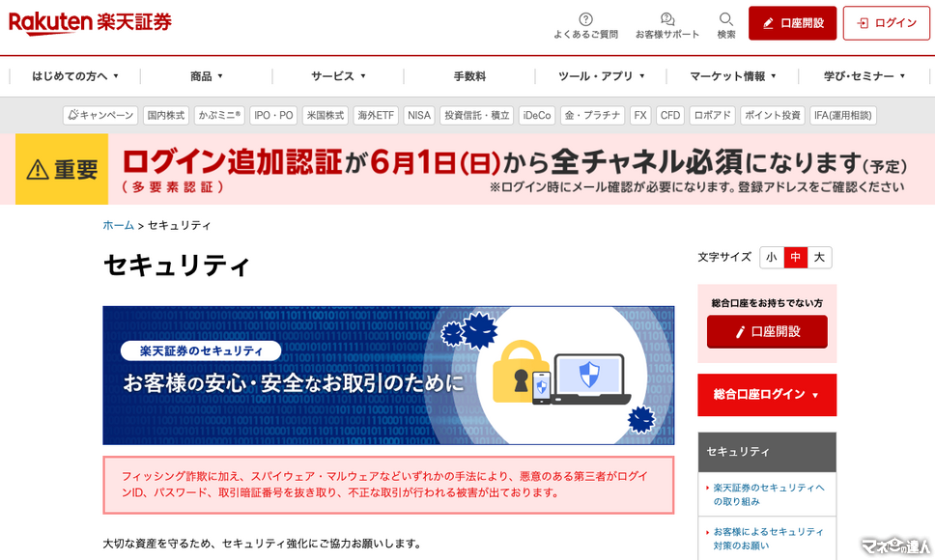Click 総合口座をお持ちでない方 text
This screenshot has height=560, width=935.
pos(767,303)
